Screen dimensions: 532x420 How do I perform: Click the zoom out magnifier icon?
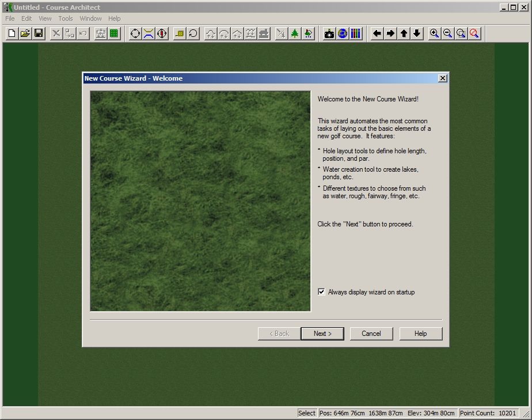pos(447,33)
